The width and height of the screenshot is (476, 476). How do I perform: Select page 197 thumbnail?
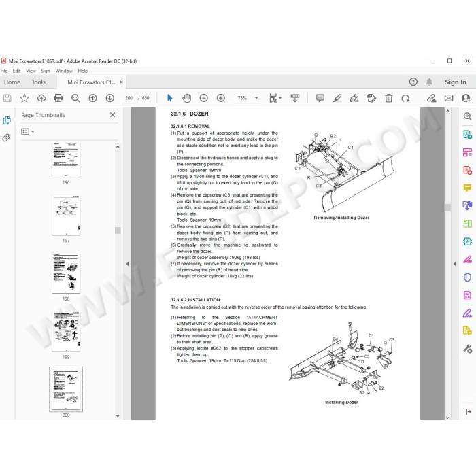pos(66,216)
